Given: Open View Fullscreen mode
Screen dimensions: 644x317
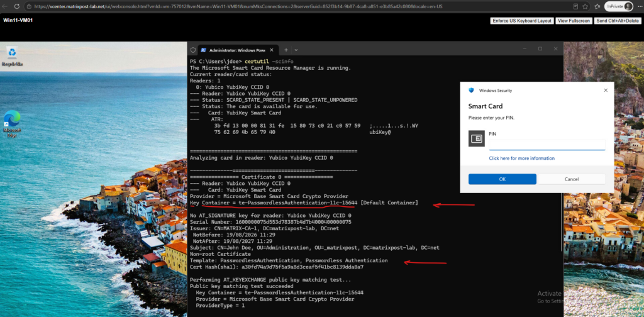Looking at the screenshot, I should point(574,21).
